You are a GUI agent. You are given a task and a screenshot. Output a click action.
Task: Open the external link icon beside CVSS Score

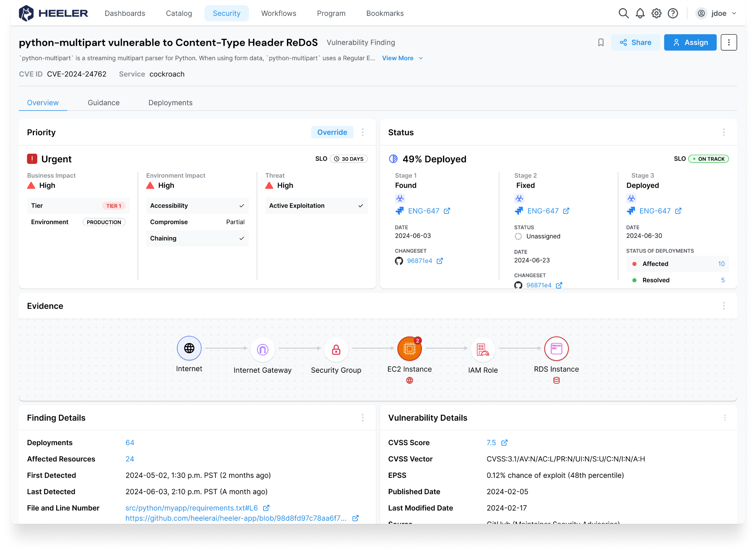(x=504, y=443)
